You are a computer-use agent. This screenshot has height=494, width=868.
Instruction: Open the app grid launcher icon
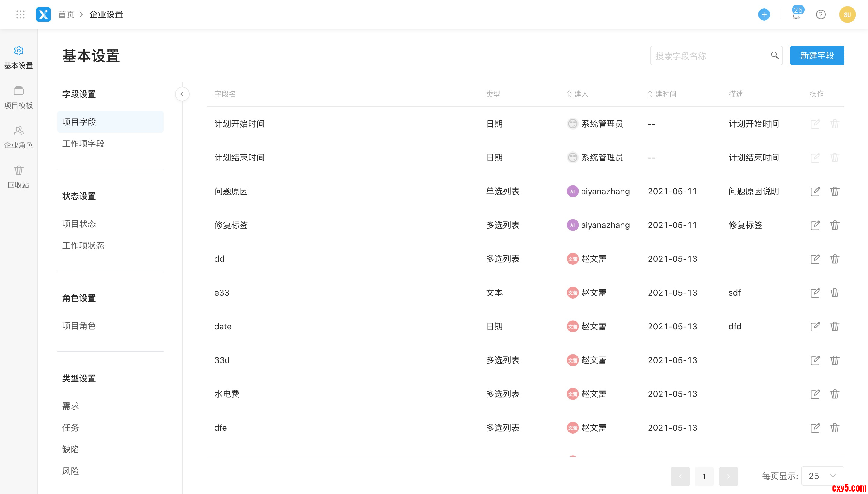click(x=20, y=14)
